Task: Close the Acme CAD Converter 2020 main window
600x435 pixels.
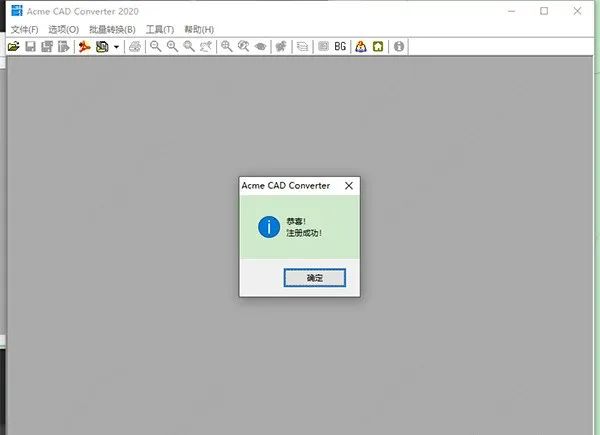Action: 577,11
